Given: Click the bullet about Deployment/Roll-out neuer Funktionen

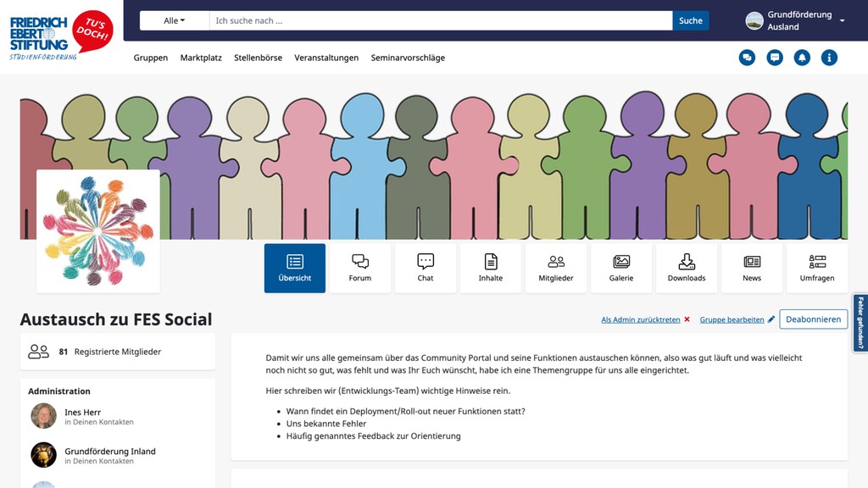Looking at the screenshot, I should pyautogui.click(x=406, y=411).
